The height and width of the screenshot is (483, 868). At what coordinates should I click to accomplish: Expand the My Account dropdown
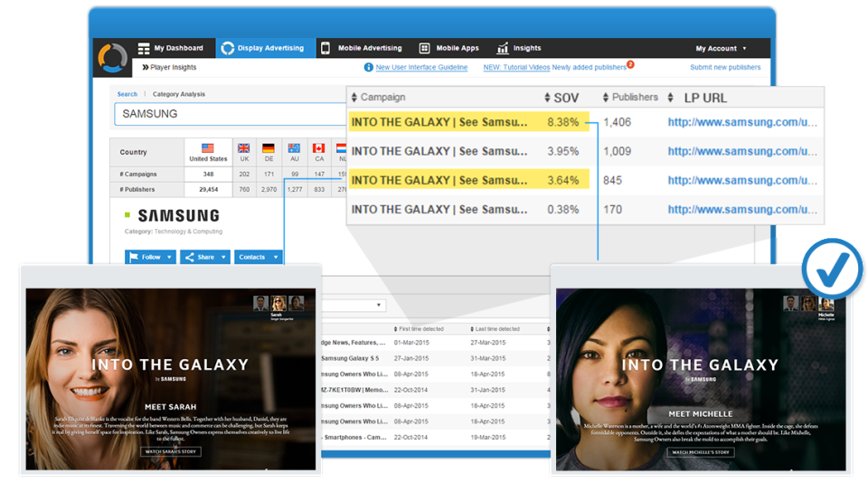tap(721, 49)
